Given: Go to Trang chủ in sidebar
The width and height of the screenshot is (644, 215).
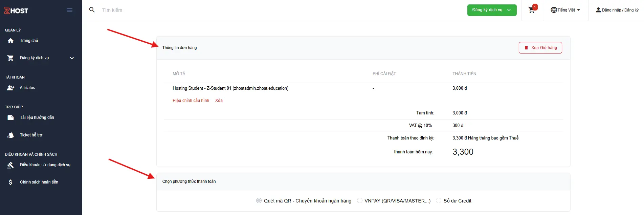Looking at the screenshot, I should [29, 41].
